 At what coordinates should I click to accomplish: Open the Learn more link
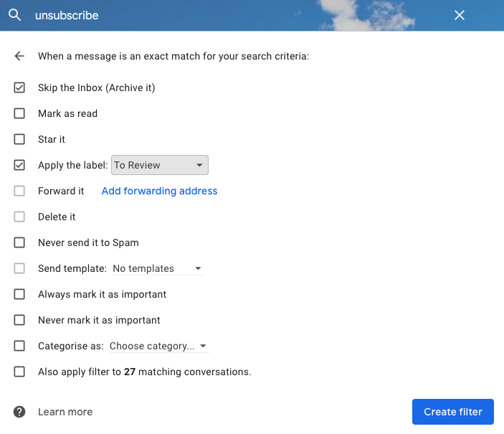(x=65, y=412)
